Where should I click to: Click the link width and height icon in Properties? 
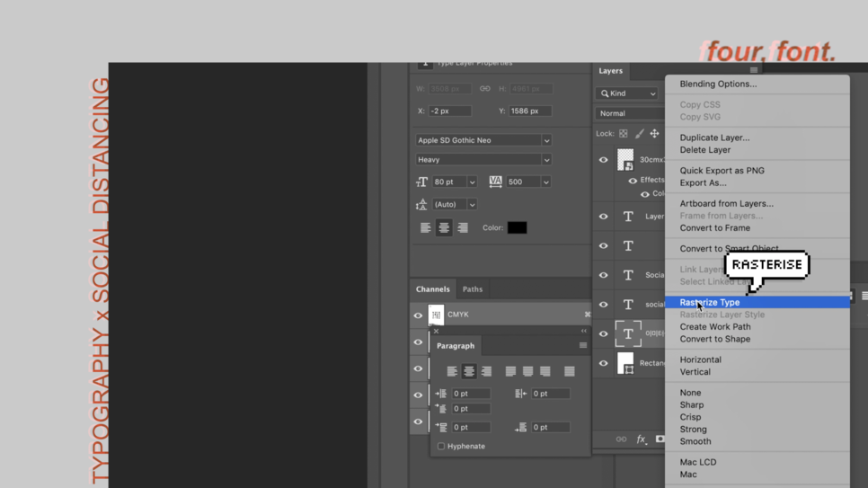click(x=485, y=89)
